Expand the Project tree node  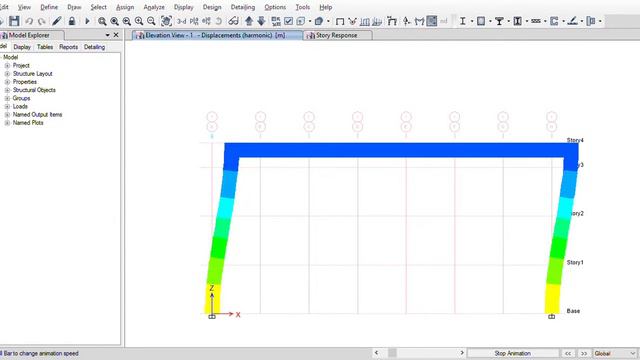(x=7, y=66)
